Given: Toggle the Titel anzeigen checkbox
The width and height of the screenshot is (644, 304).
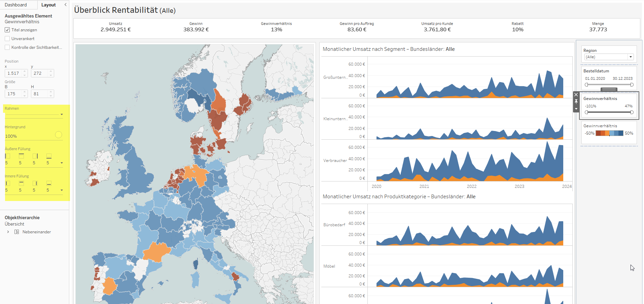Looking at the screenshot, I should click(x=7, y=30).
